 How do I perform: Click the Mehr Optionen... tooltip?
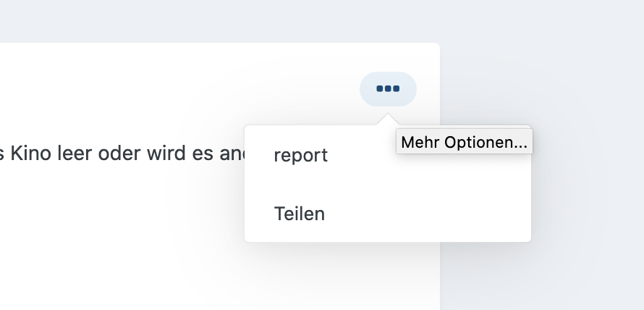point(464,142)
